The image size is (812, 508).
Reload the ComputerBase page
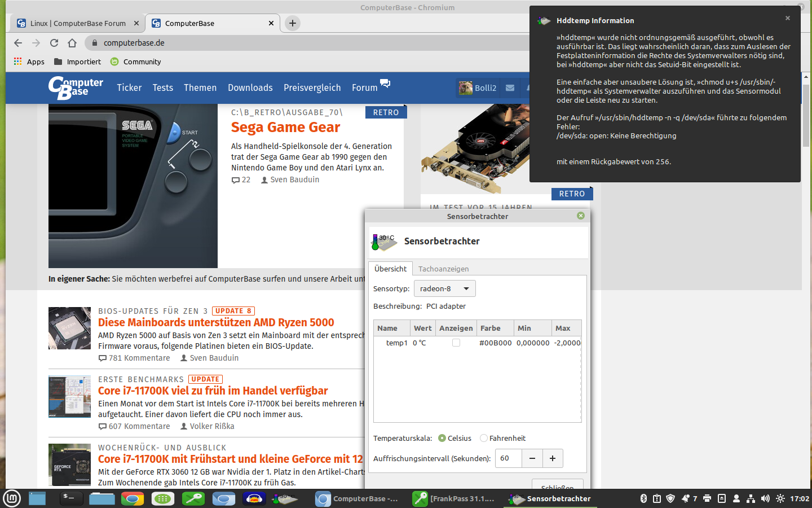54,43
